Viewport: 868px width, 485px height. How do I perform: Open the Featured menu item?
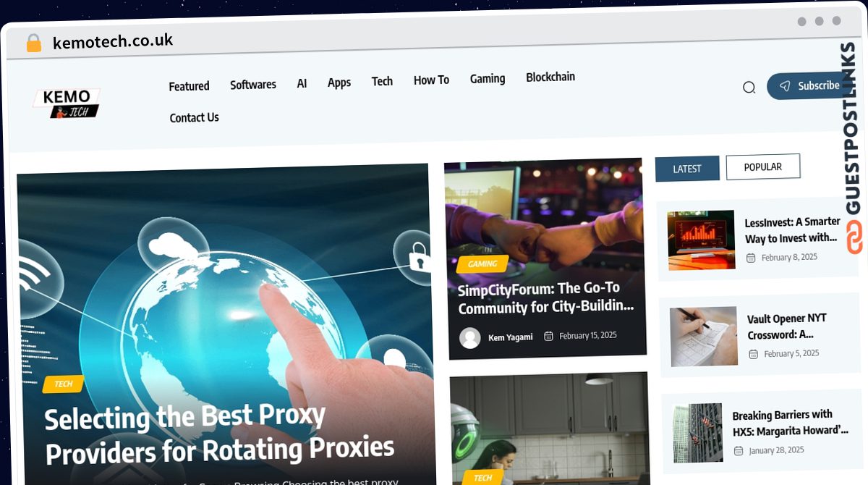coord(189,86)
